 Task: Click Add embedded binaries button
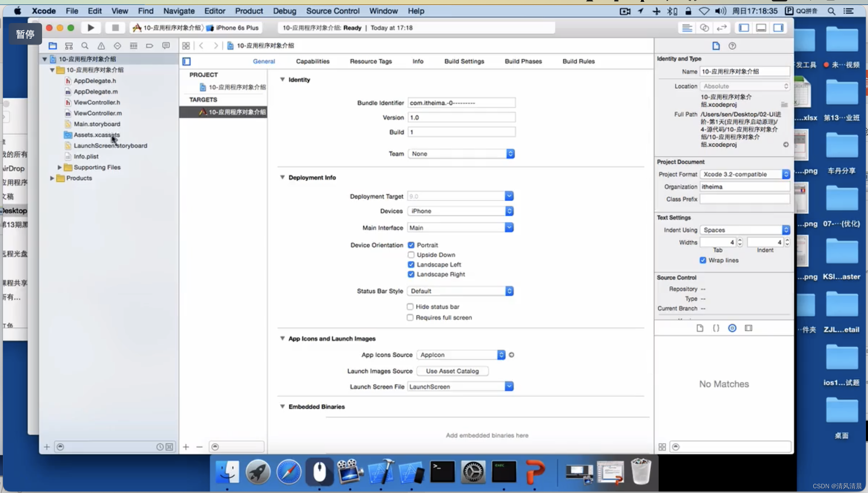487,435
